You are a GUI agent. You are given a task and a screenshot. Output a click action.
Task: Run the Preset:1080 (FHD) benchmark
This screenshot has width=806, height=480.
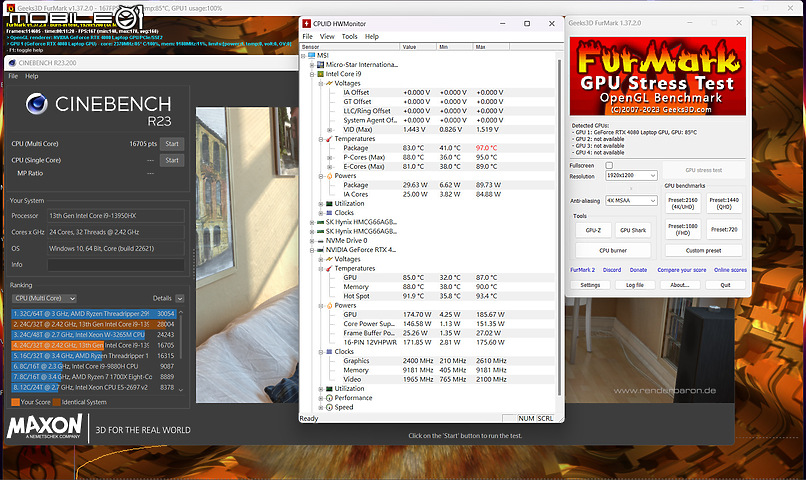[x=683, y=229]
